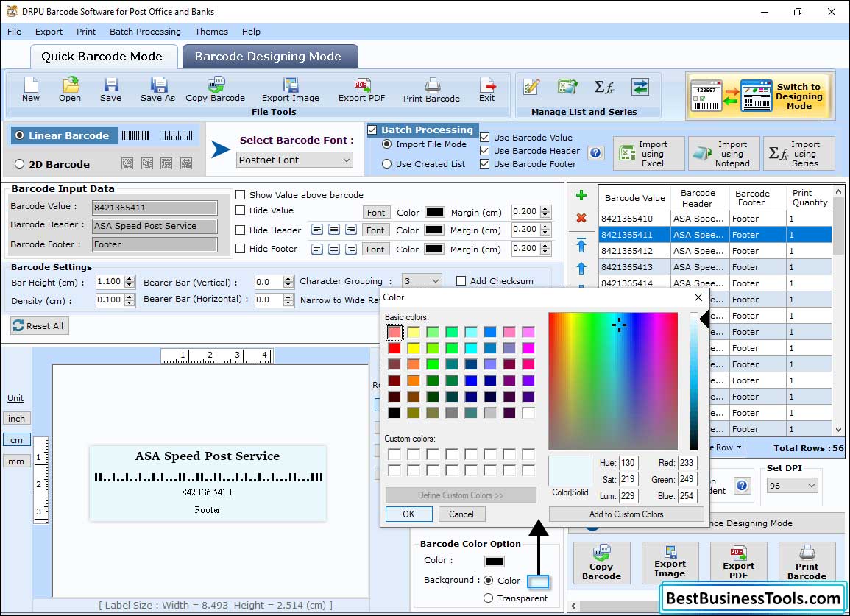Open the edit list pencil icon
This screenshot has height=616, width=850.
(531, 87)
